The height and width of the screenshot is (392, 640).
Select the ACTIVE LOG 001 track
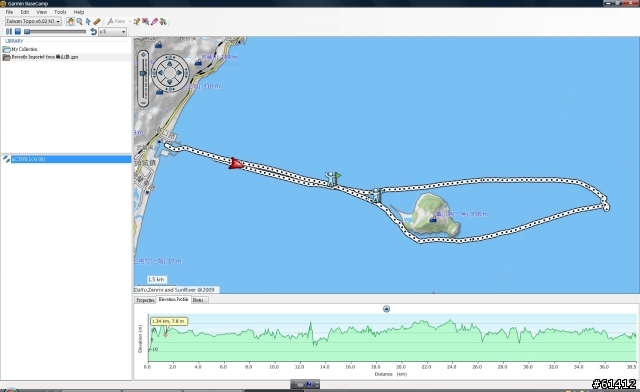click(66, 159)
